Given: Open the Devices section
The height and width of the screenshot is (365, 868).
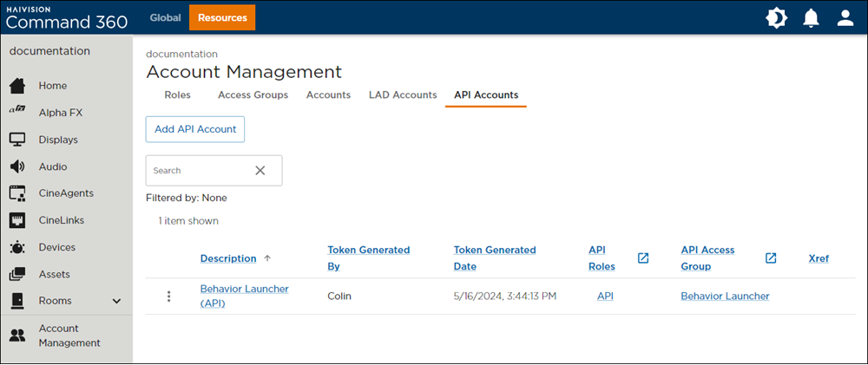Looking at the screenshot, I should [x=57, y=247].
